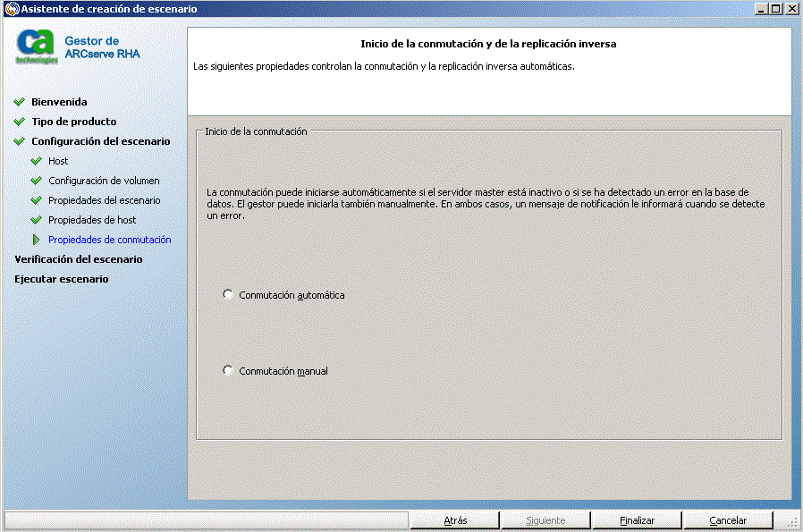Viewport: 803px width, 532px height.
Task: Cancel the scenario creation wizard
Action: click(728, 519)
